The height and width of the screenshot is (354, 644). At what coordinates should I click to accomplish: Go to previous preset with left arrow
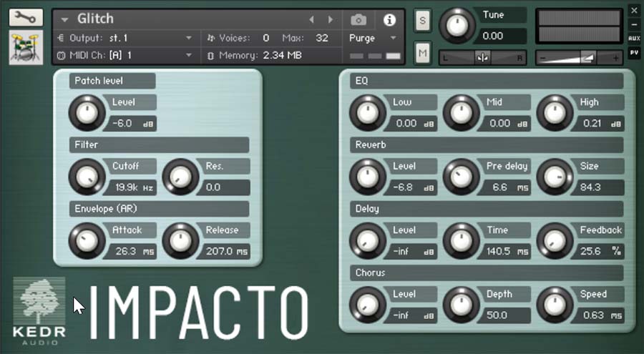[x=312, y=19]
